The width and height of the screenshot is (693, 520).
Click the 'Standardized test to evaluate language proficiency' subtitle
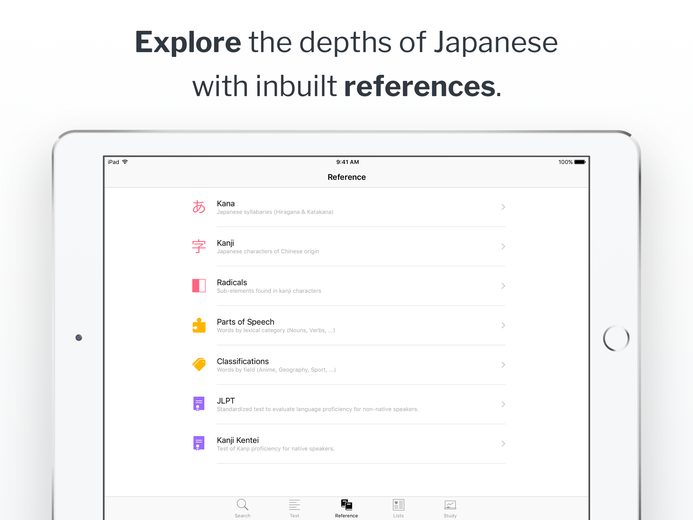click(x=317, y=409)
